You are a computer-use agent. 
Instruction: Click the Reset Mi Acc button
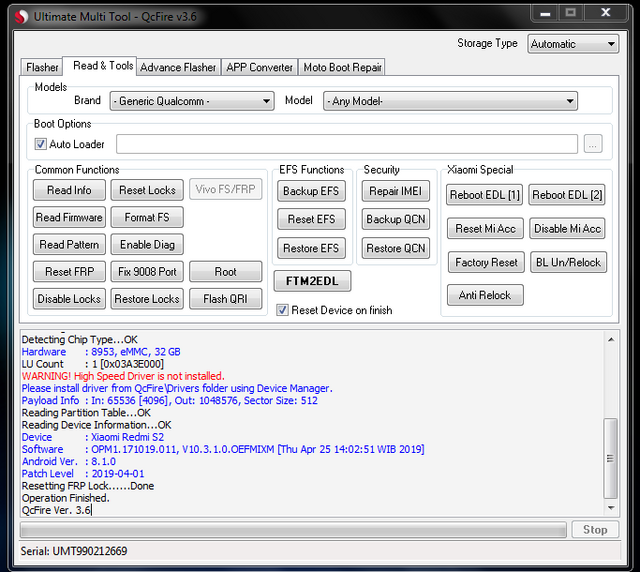click(485, 229)
